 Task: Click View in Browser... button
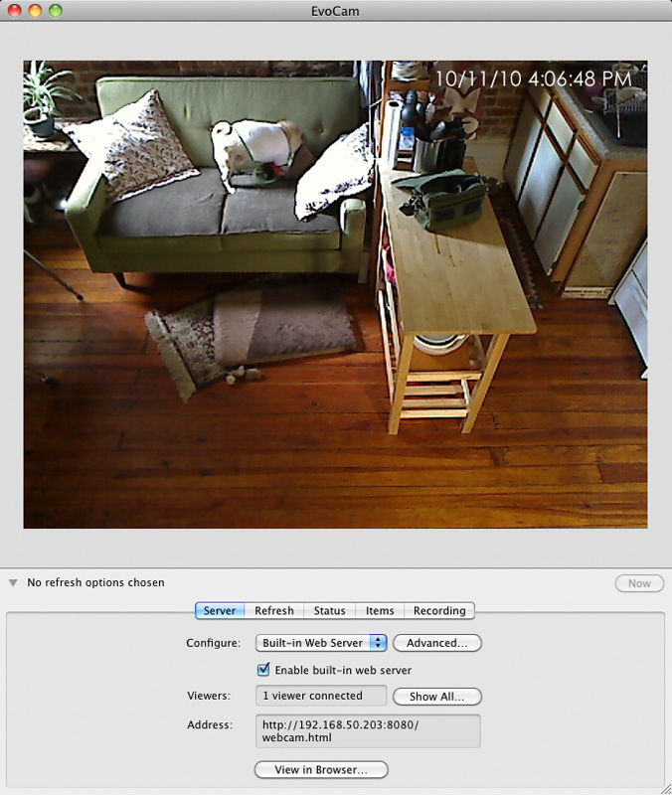(x=320, y=769)
